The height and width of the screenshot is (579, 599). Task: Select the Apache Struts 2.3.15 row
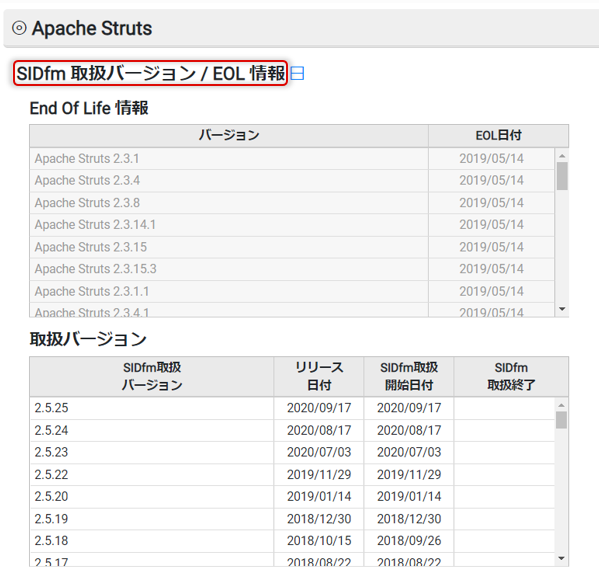[x=292, y=247]
